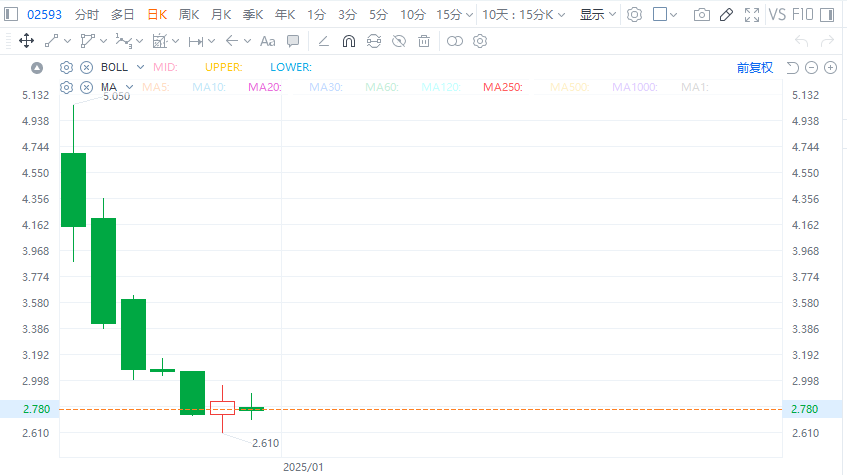Choose the comment bubble annotation tool

[293, 41]
